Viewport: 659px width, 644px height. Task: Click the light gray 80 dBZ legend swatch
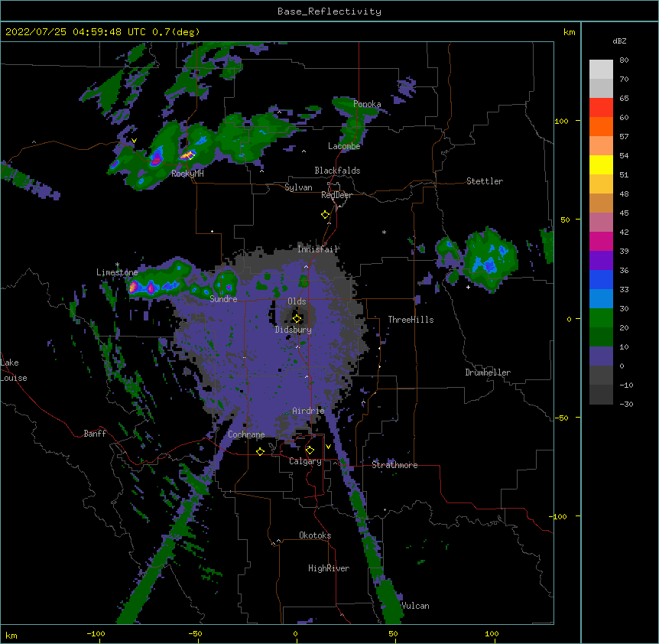point(601,70)
